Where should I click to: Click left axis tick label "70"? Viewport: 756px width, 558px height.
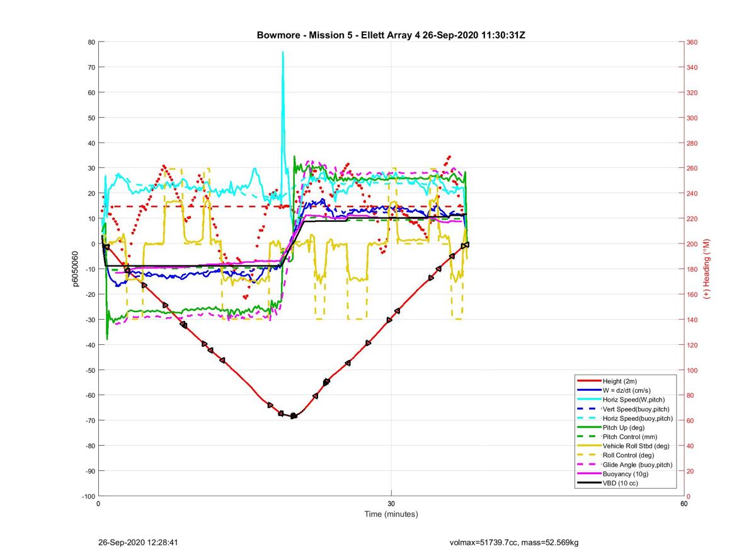tap(91, 67)
